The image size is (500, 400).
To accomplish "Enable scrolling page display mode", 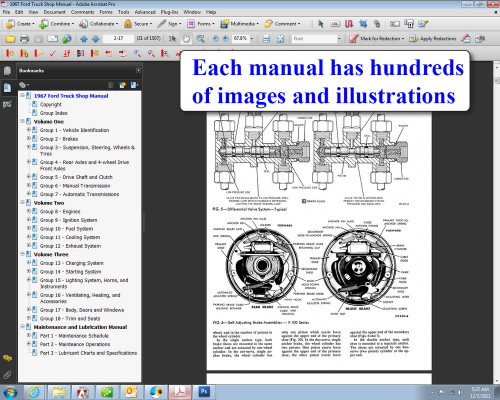I will click(266, 39).
